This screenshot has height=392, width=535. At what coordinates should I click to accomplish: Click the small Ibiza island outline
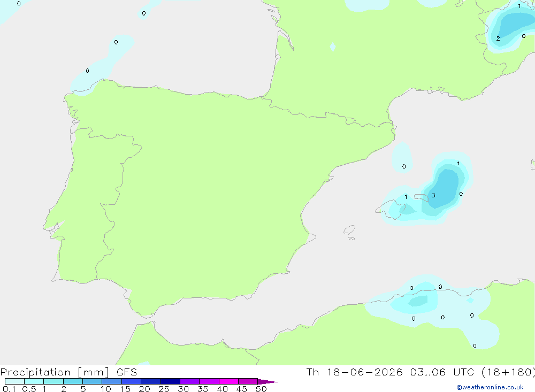tap(349, 230)
